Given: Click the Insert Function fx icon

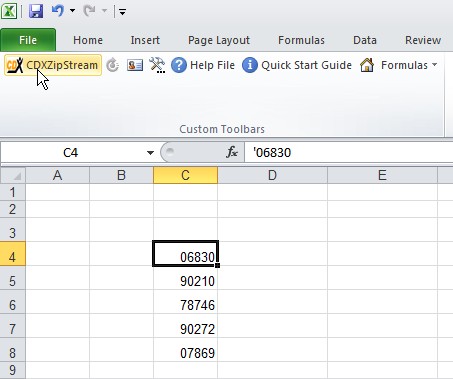Looking at the screenshot, I should click(232, 152).
